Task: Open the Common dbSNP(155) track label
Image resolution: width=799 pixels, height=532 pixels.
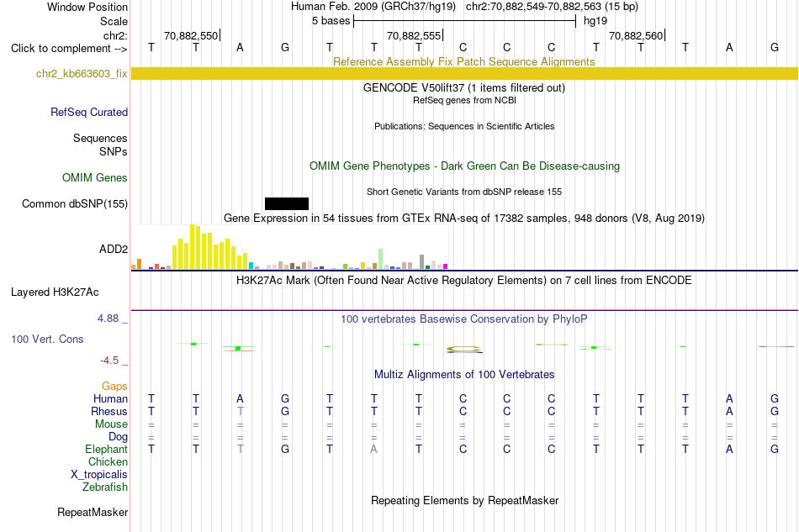Action: click(75, 203)
